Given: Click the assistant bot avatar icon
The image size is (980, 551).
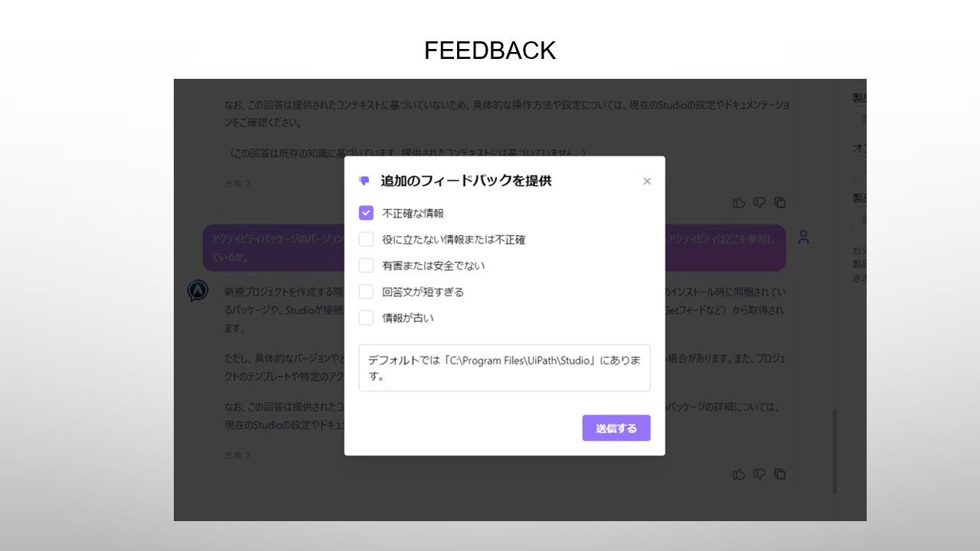Looking at the screenshot, I should coord(198,290).
